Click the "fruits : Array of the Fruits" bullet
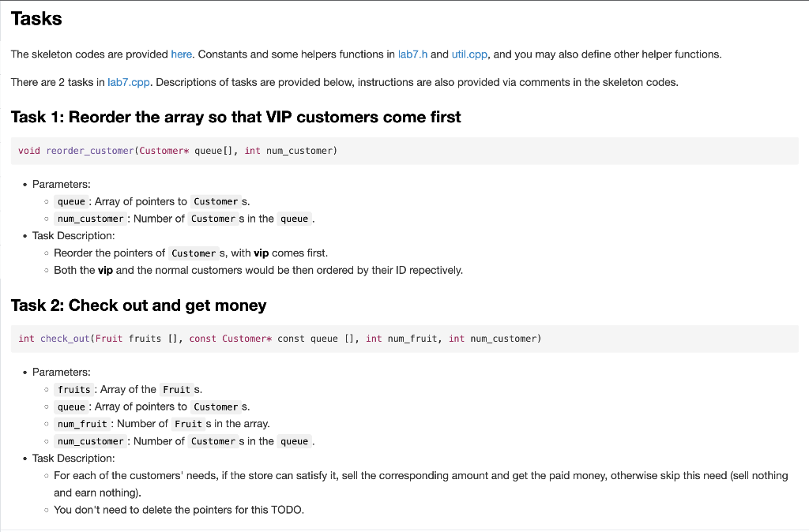The image size is (809, 532). [x=128, y=389]
